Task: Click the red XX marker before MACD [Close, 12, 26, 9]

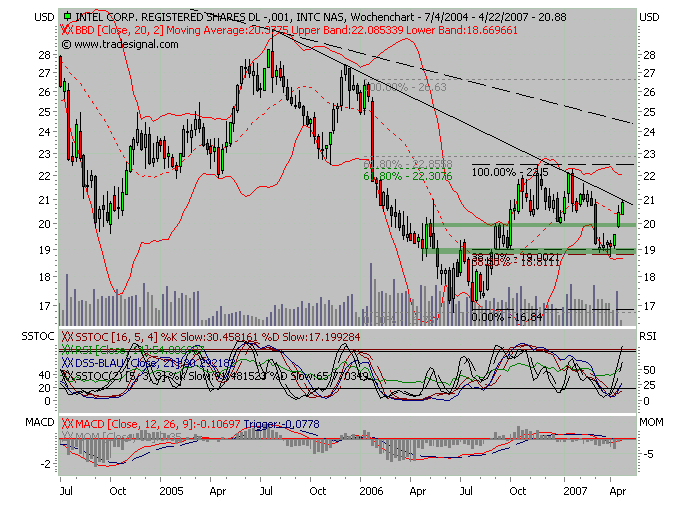Action: tap(67, 424)
